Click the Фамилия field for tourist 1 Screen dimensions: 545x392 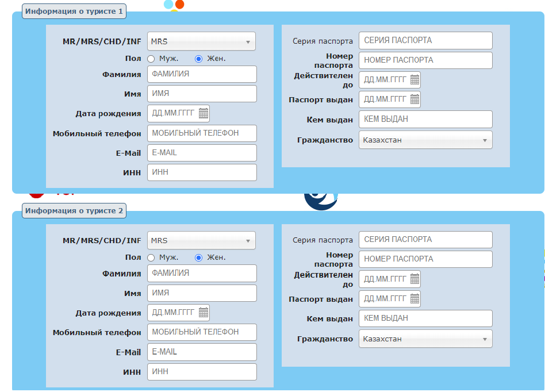point(201,74)
